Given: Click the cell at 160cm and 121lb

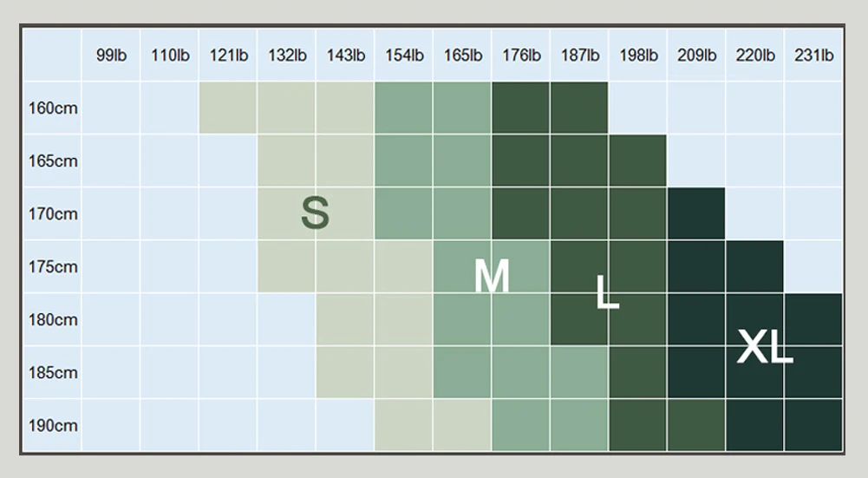Looking at the screenshot, I should coord(228,108).
